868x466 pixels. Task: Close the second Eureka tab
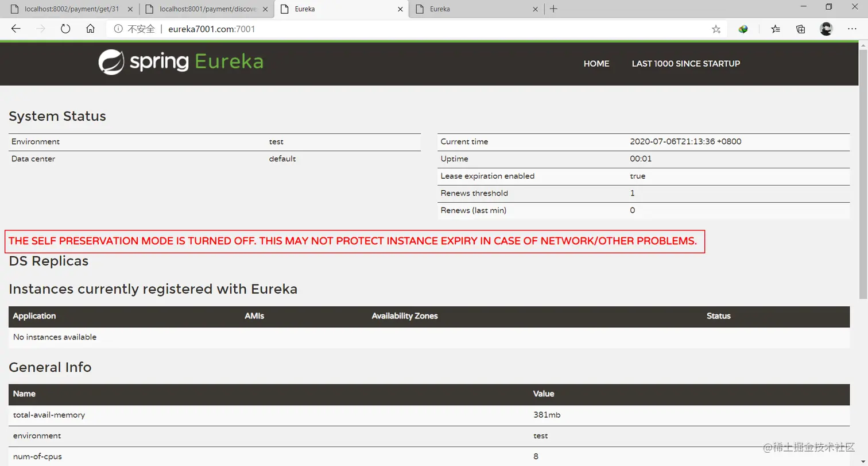tap(535, 9)
